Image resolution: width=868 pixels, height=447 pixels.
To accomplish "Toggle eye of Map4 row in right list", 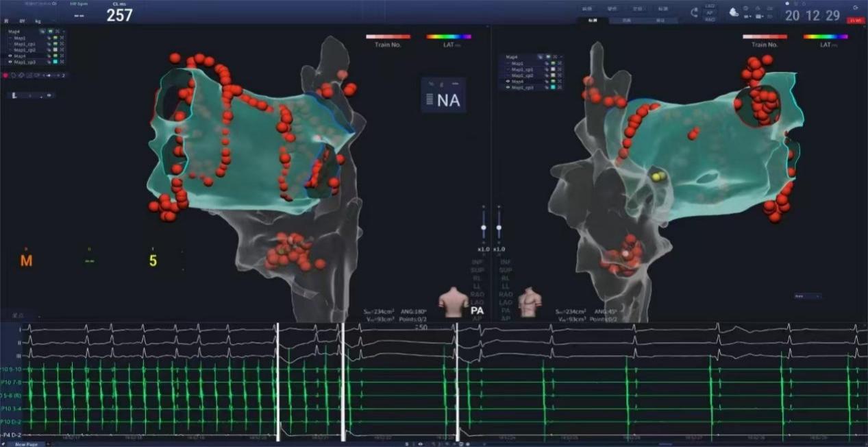I will click(x=508, y=82).
